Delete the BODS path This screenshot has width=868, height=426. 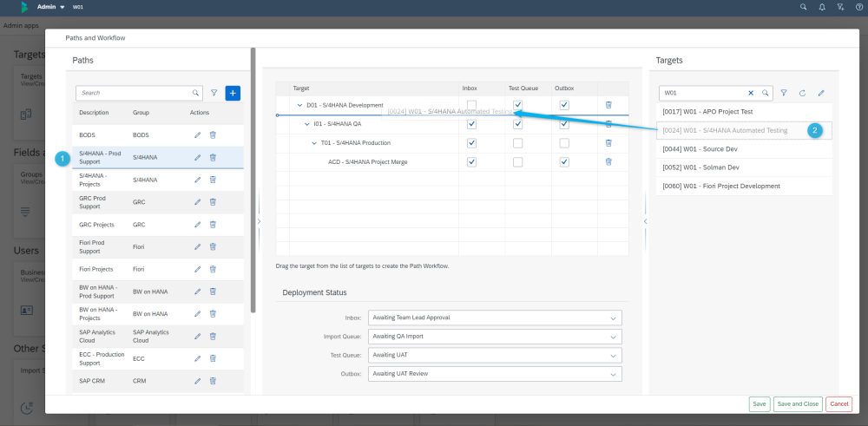pos(213,135)
